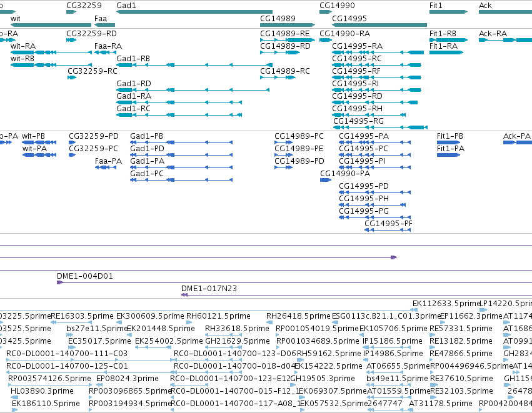This screenshot has width=532, height=413.
Task: Select transcript CG14995-RF
Action: (x=376, y=77)
